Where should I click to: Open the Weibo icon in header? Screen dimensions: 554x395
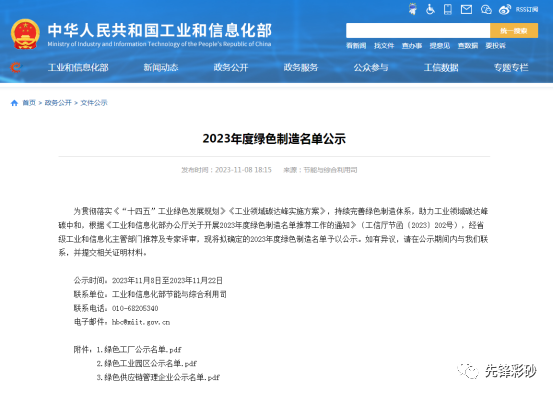(505, 10)
